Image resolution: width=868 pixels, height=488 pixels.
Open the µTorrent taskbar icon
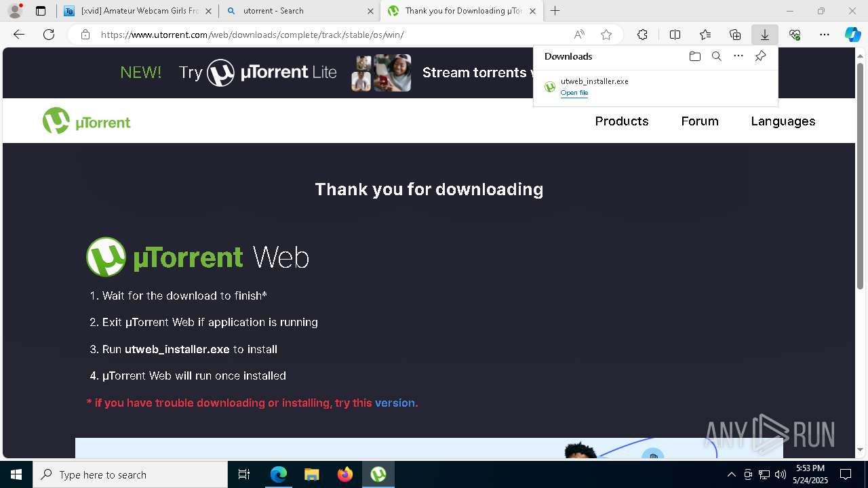(x=378, y=474)
